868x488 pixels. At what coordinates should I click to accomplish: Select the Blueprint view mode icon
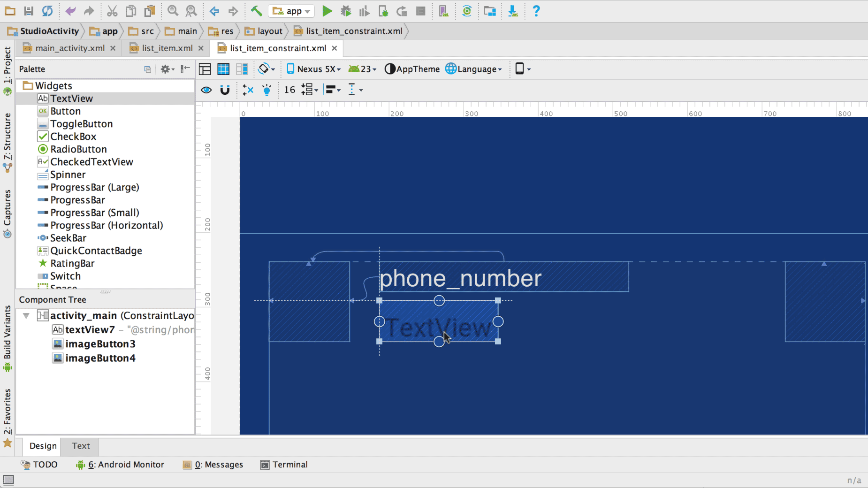[223, 69]
